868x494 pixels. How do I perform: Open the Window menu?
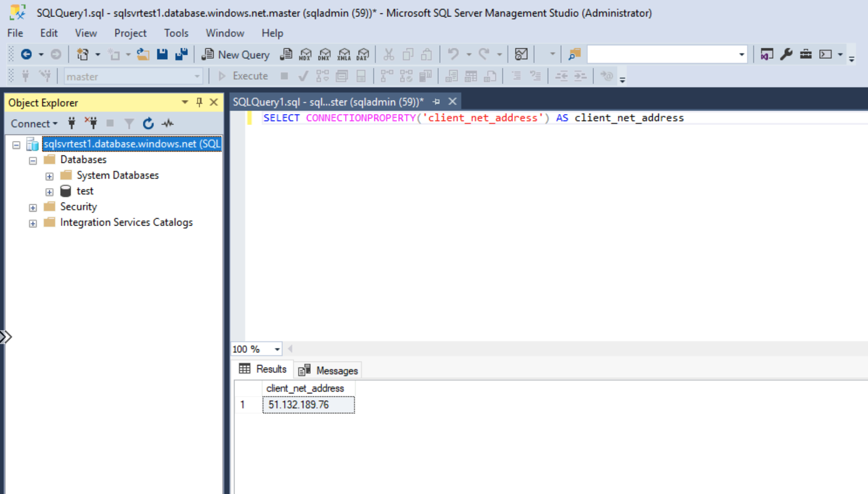tap(225, 33)
